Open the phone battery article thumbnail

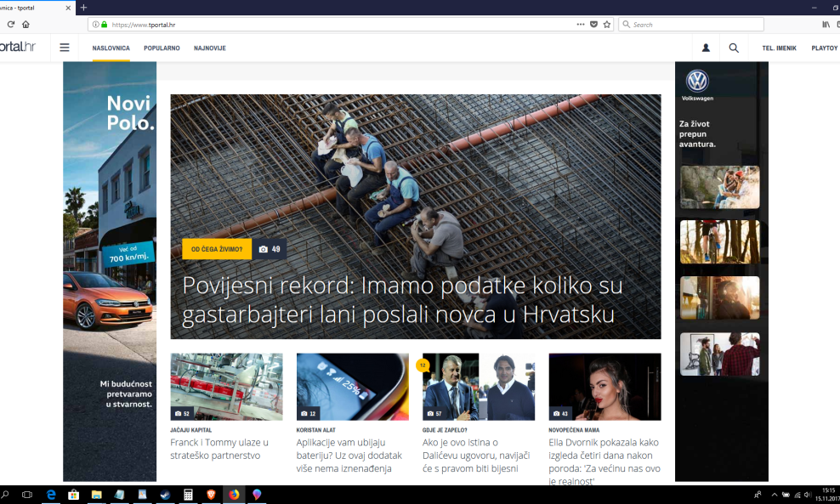tap(353, 386)
